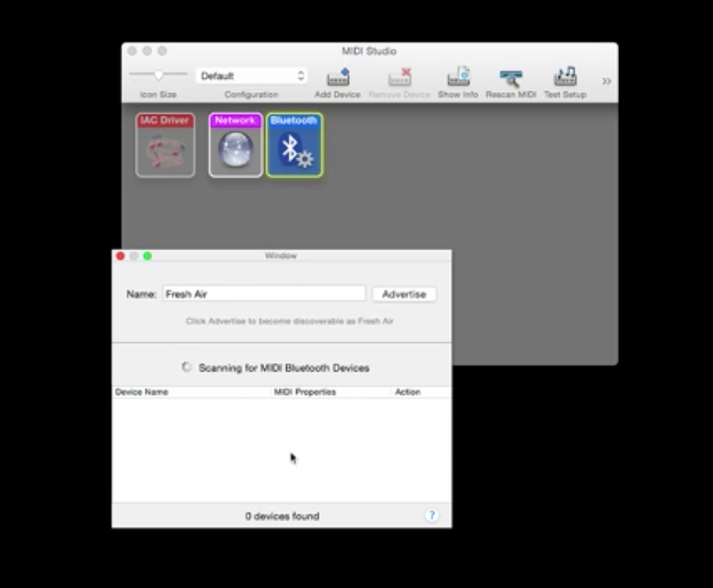Zoom the Bluetooth window with green button
The height and width of the screenshot is (588, 713).
(148, 256)
